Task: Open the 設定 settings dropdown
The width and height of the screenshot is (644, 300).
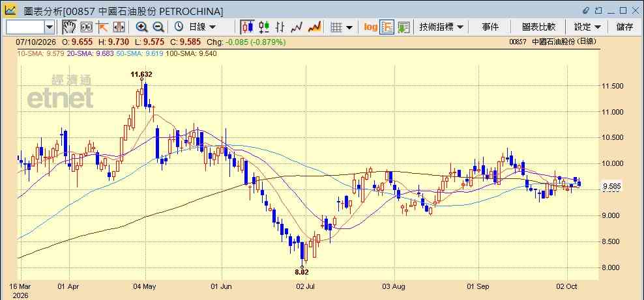Action: tap(587, 27)
